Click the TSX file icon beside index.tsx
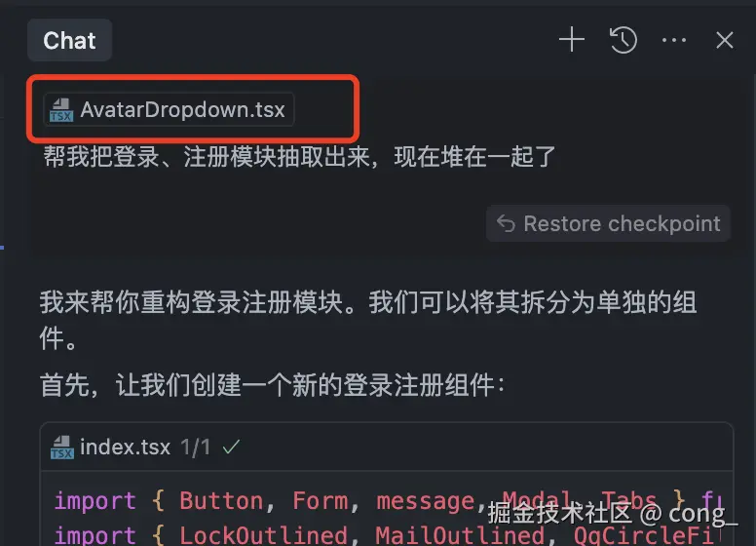This screenshot has width=756, height=546. pos(62,448)
